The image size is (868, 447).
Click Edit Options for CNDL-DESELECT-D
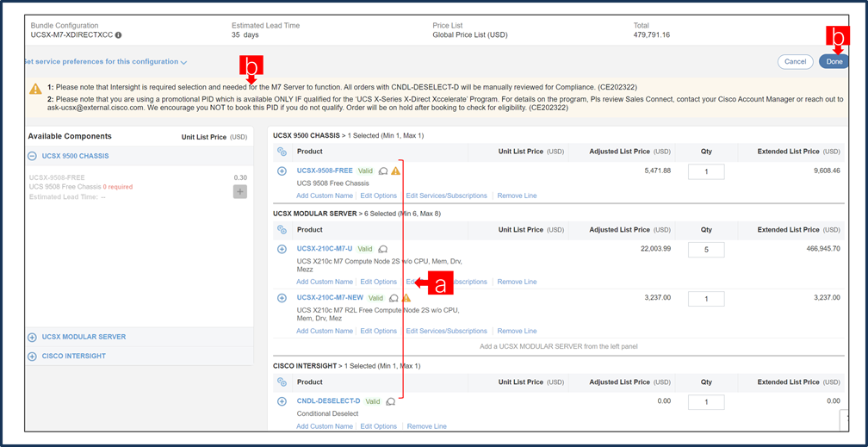pyautogui.click(x=379, y=426)
